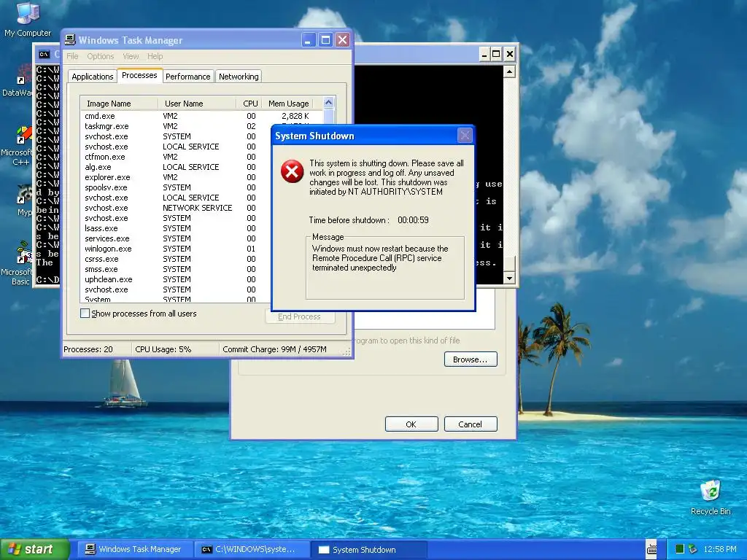
Task: Select winlogon.exe process row
Action: [x=175, y=249]
